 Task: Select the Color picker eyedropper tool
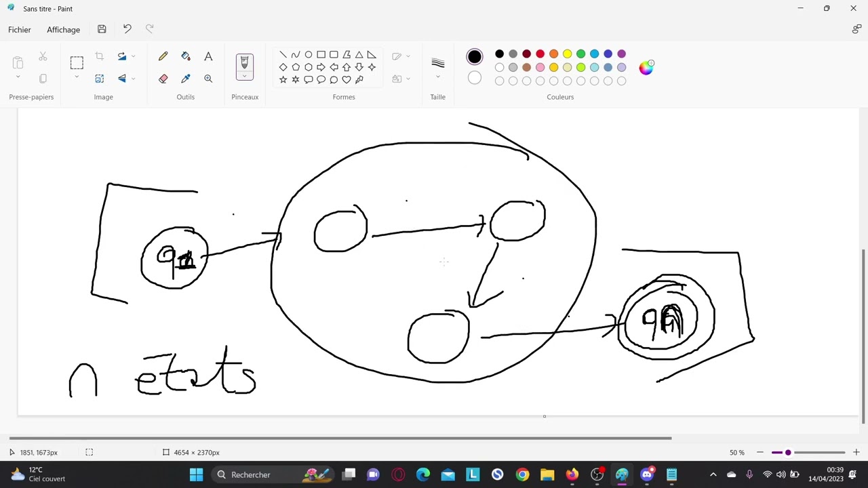(186, 79)
